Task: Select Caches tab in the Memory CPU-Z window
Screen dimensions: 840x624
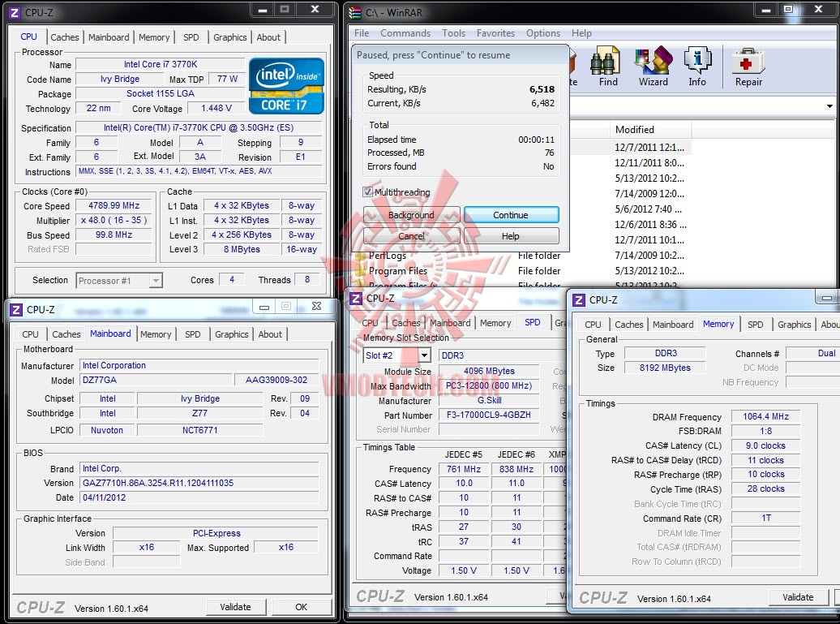Action: 629,325
